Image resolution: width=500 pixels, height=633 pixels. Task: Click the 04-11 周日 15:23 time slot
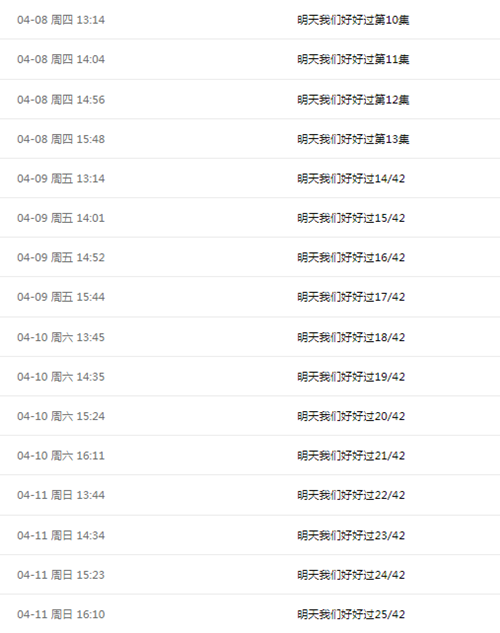pos(61,575)
